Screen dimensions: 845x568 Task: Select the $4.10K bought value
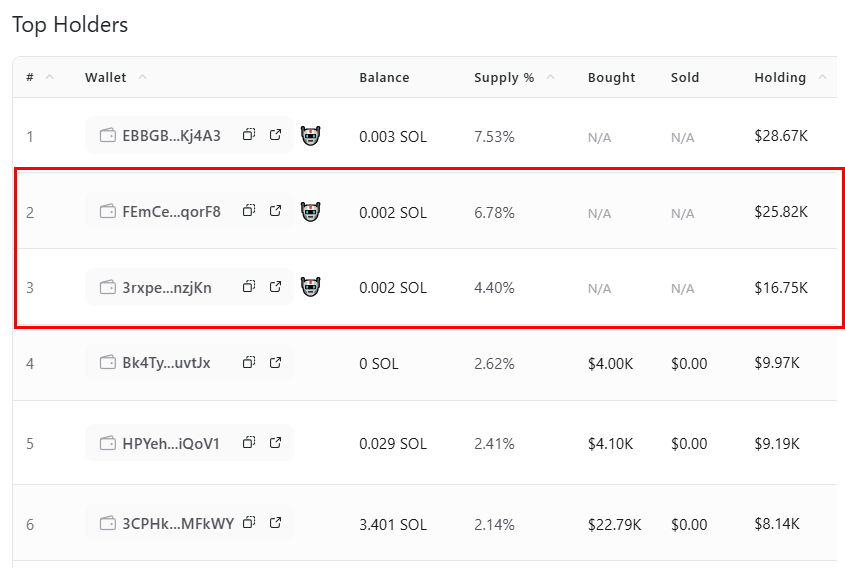pyautogui.click(x=611, y=444)
